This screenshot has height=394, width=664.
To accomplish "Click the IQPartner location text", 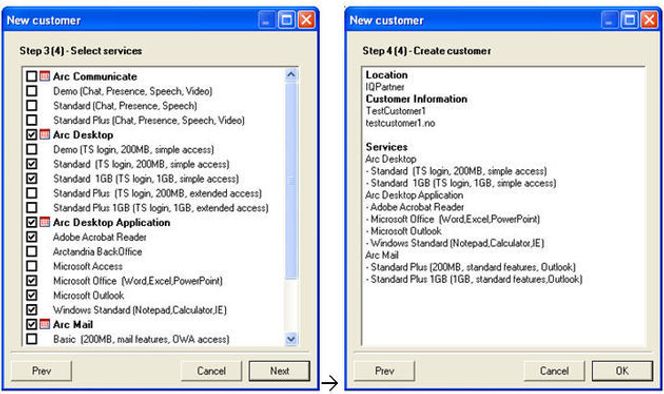I will coord(385,87).
